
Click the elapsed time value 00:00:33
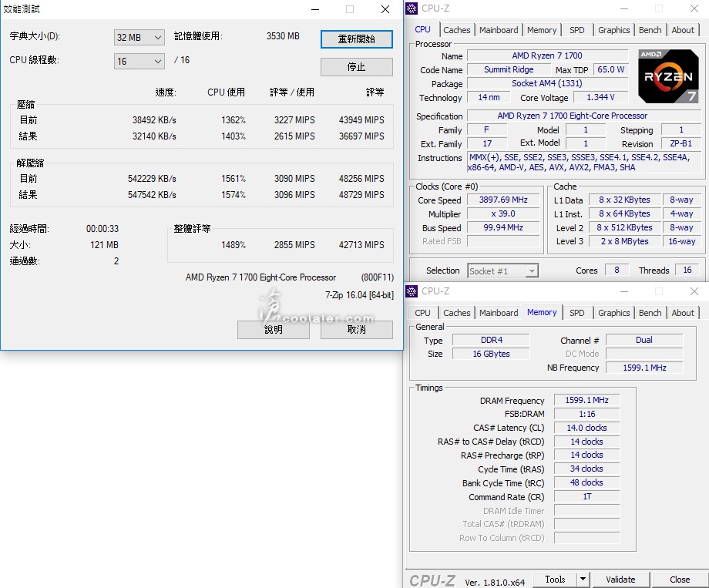pos(102,229)
